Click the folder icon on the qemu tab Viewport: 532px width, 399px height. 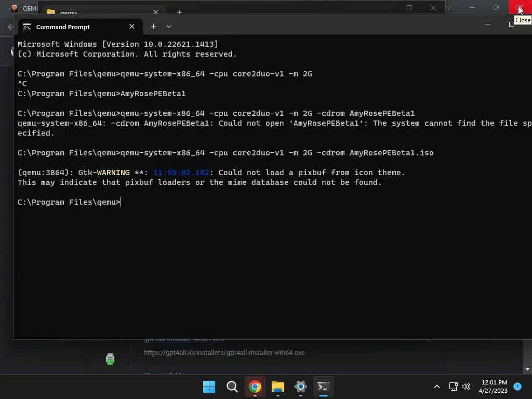[x=51, y=12]
